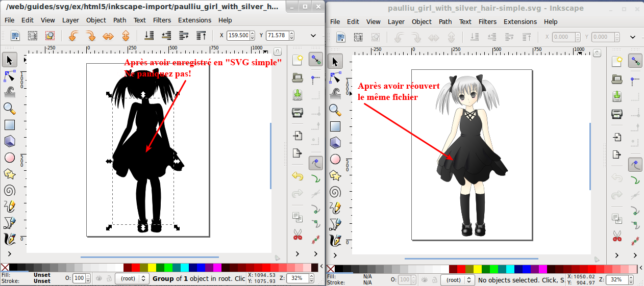
Task: Toggle snap to paths in left window
Action: coord(316,178)
